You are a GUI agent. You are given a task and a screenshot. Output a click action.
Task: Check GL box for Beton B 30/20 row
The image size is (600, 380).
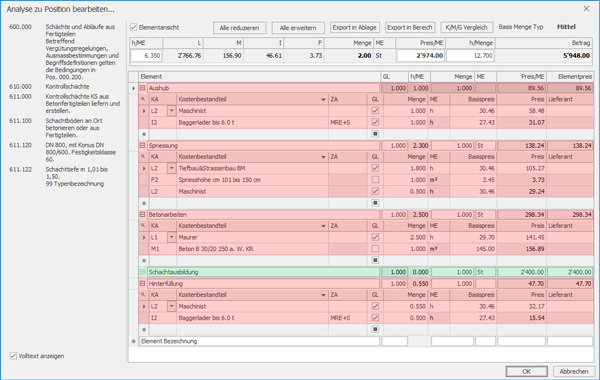point(375,249)
